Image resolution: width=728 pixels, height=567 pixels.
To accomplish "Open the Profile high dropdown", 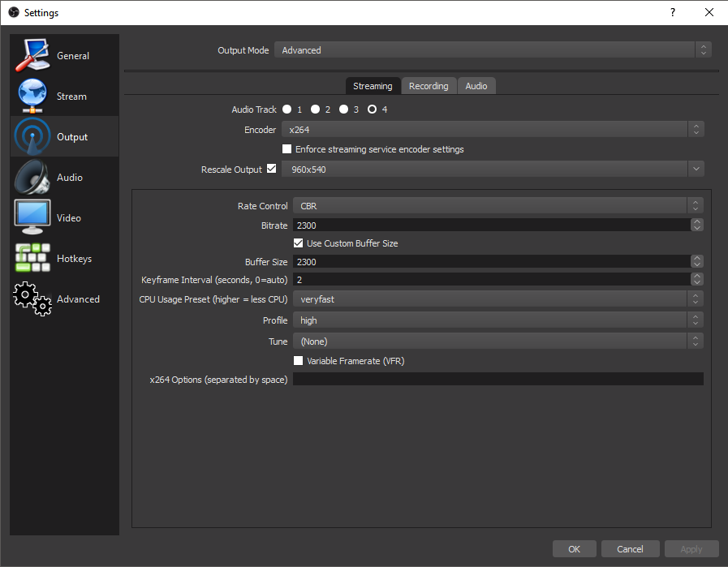I will pos(498,320).
